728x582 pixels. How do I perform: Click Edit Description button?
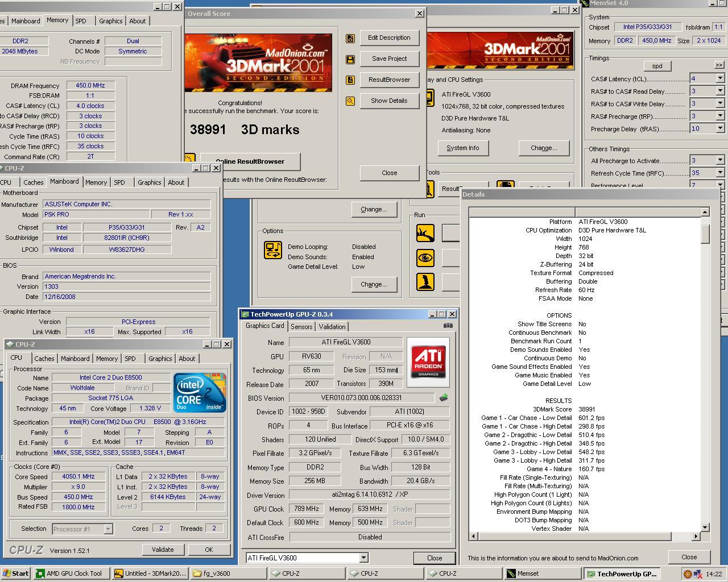389,38
